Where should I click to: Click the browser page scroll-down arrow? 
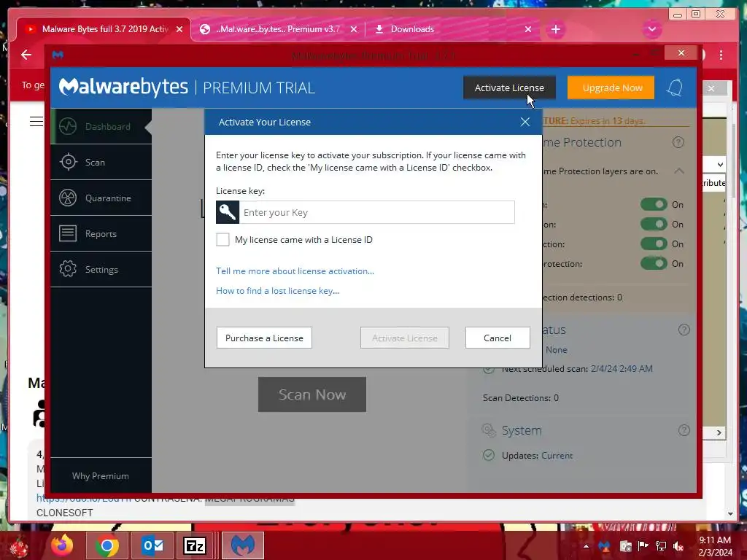[731, 514]
